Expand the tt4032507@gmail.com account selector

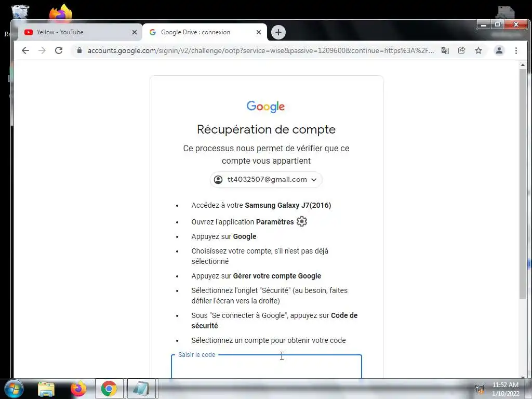[x=266, y=179]
